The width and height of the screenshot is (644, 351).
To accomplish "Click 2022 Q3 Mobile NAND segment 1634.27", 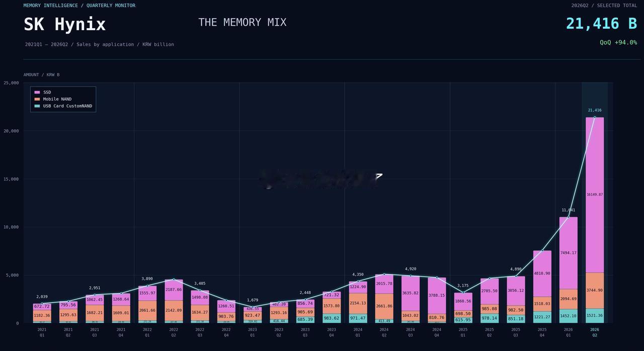I will click(200, 312).
